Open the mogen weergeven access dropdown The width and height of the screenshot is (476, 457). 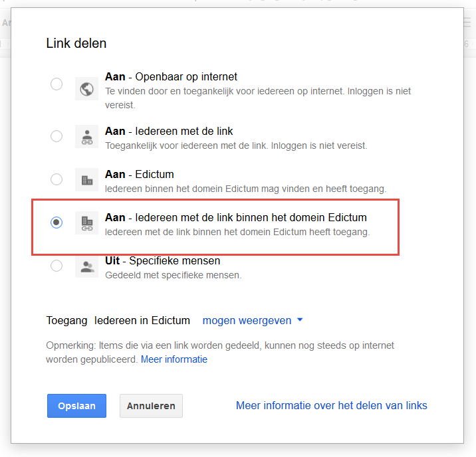click(253, 321)
